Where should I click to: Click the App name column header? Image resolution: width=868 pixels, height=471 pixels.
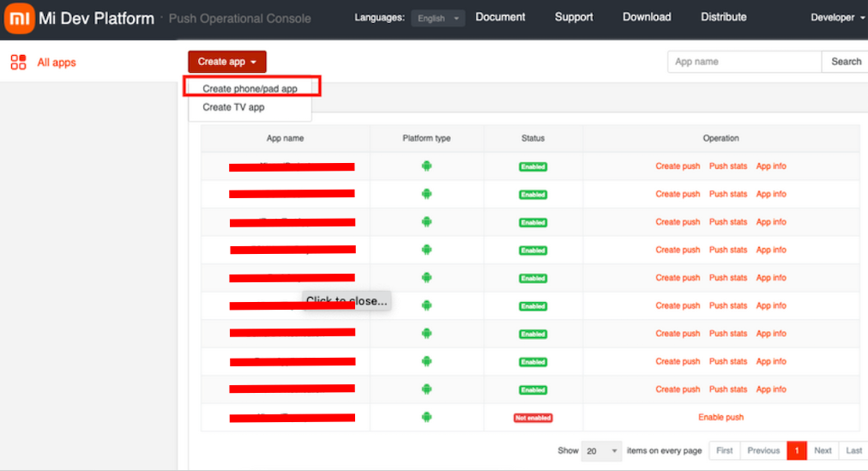(285, 138)
